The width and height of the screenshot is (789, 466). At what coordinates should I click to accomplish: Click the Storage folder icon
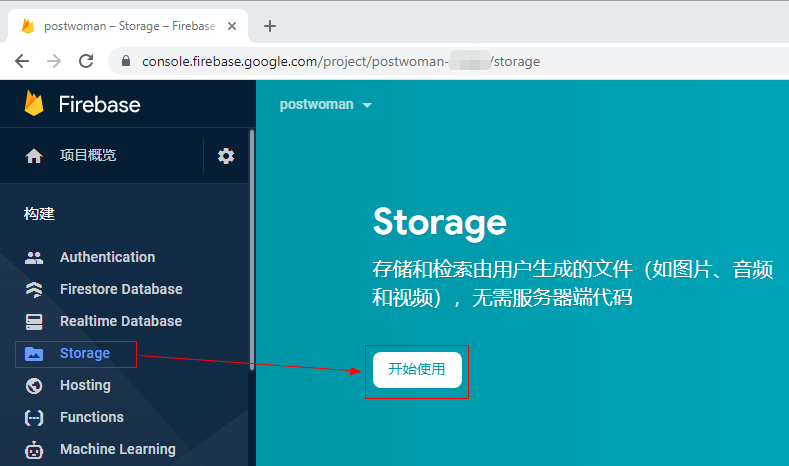pyautogui.click(x=34, y=353)
